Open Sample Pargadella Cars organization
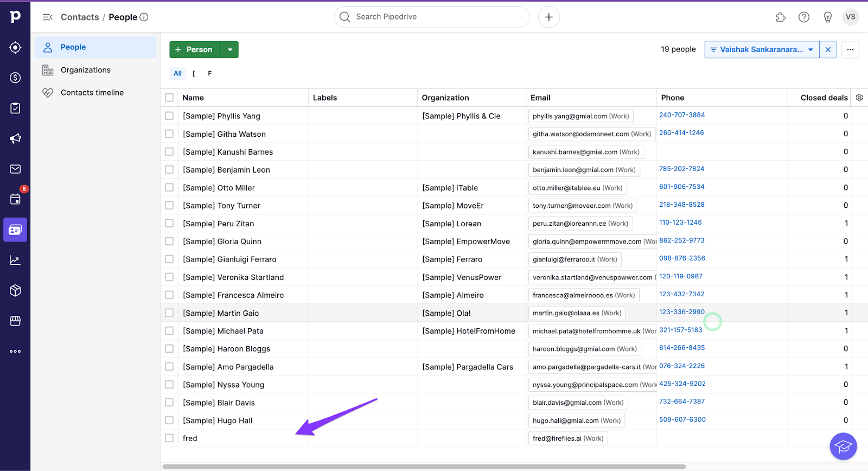 click(x=468, y=367)
